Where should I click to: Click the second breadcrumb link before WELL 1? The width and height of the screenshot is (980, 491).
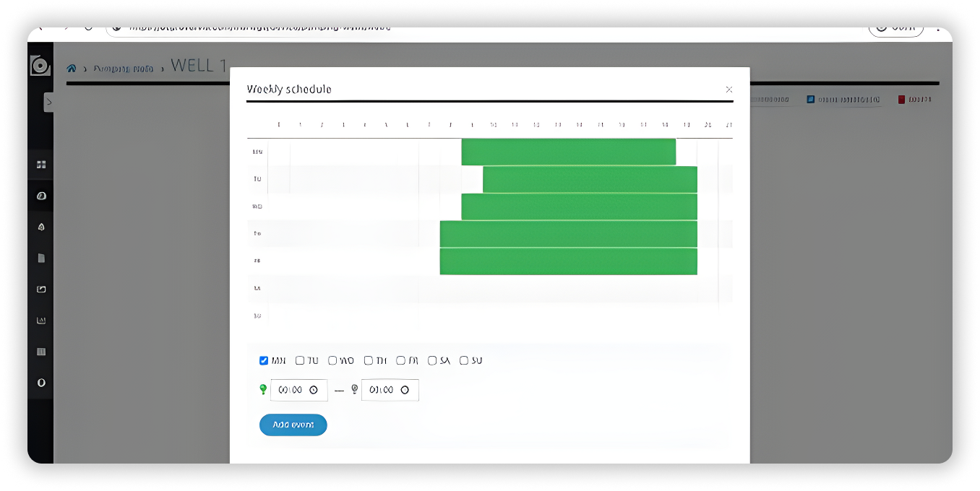123,69
